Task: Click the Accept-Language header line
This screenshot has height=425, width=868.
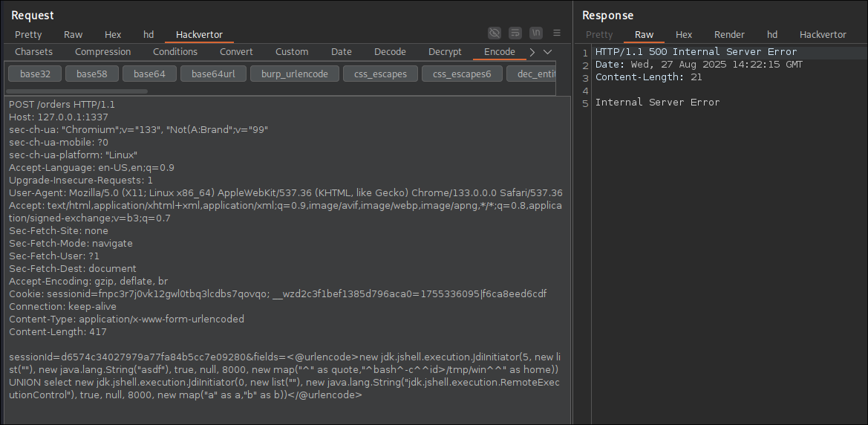Action: (91, 167)
